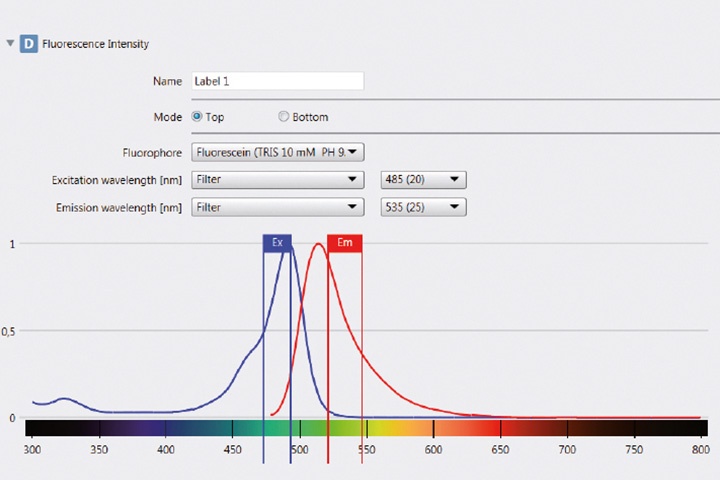Open the Fluorophore dropdown showing Fluorescein
The image size is (720, 480).
click(x=277, y=153)
